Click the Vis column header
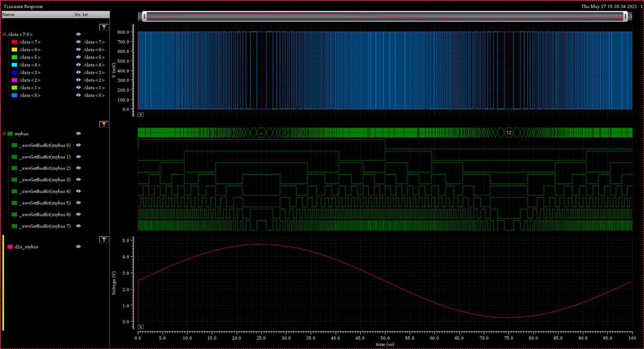The height and width of the screenshot is (349, 644). pyautogui.click(x=77, y=14)
